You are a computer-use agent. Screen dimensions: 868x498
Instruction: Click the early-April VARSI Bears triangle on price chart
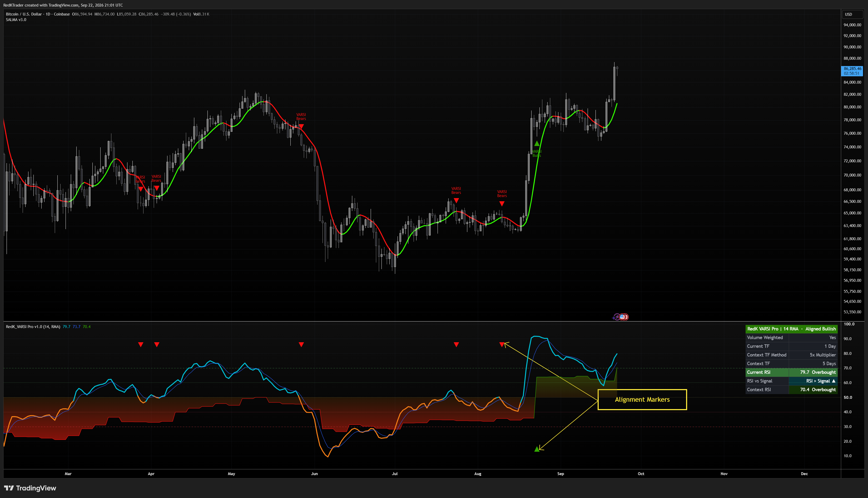156,188
